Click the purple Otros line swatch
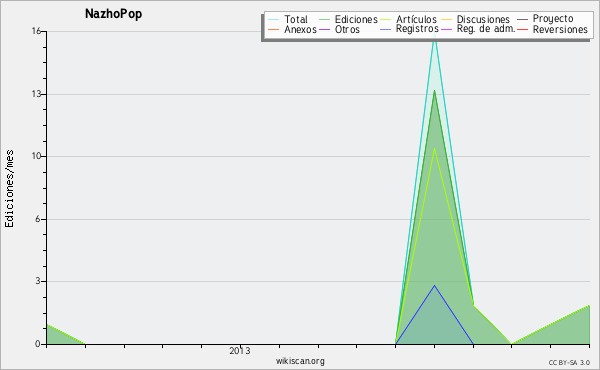600x370 pixels. point(324,29)
